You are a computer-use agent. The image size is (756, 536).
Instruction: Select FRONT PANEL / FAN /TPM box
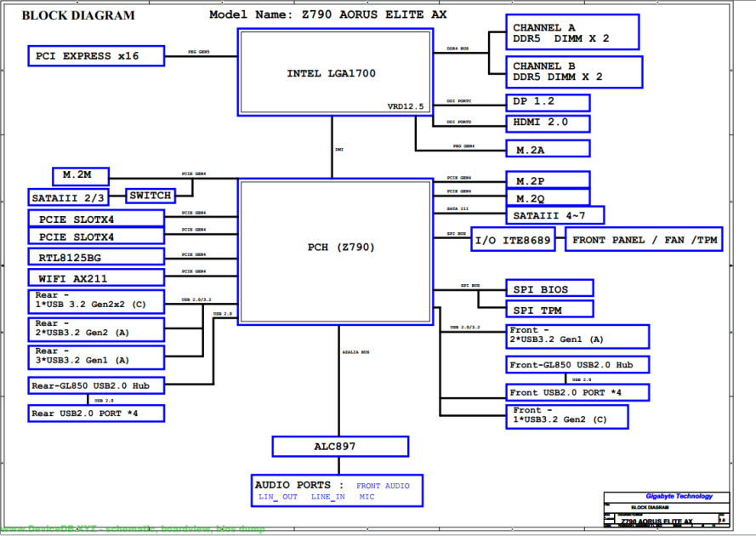click(x=644, y=240)
